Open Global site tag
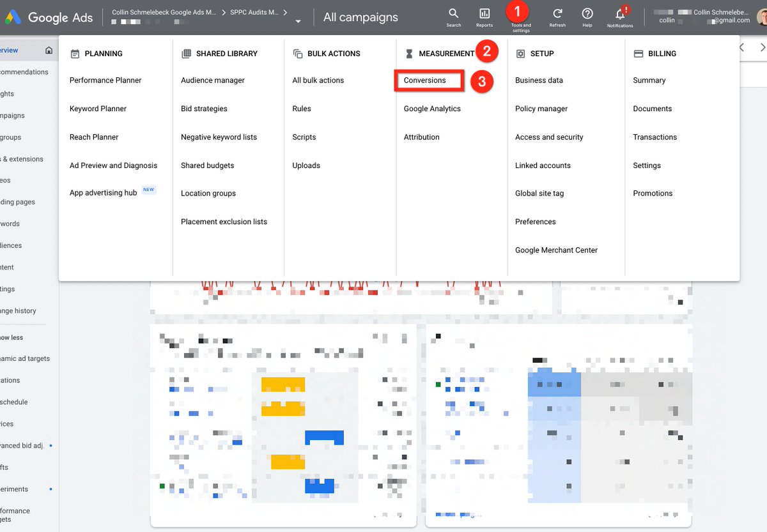767x532 pixels. tap(539, 194)
